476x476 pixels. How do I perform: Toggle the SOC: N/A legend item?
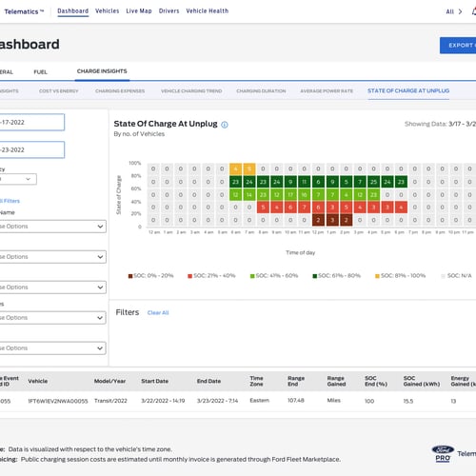(456, 276)
